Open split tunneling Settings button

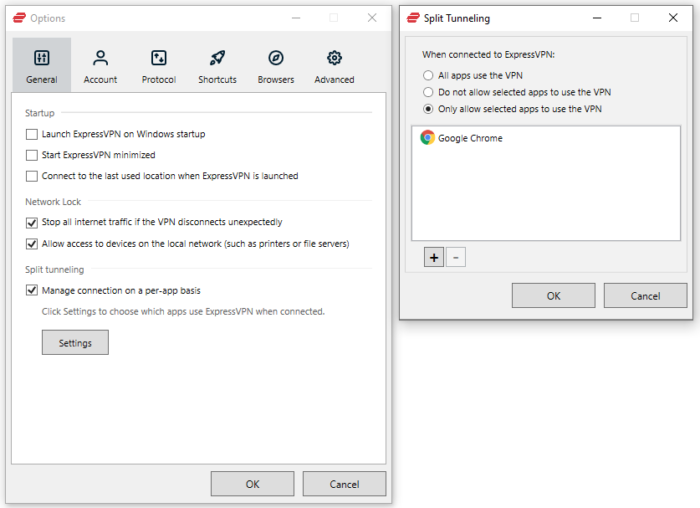[x=75, y=342]
